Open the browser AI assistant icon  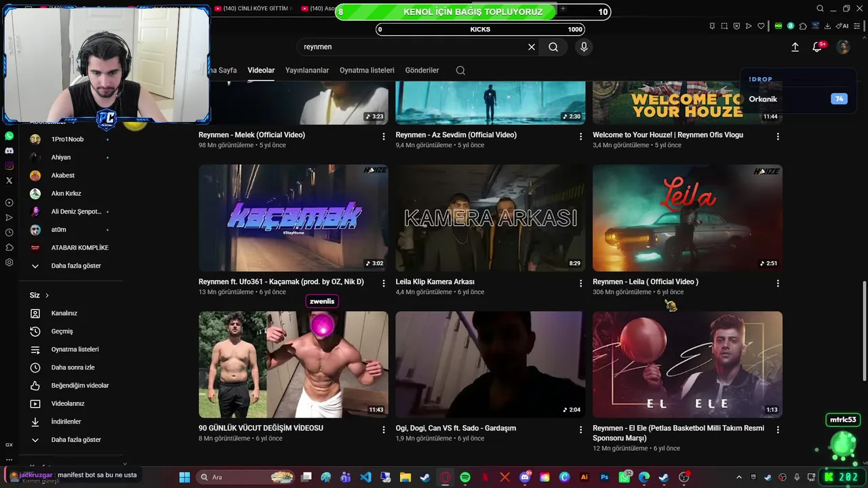(x=842, y=26)
